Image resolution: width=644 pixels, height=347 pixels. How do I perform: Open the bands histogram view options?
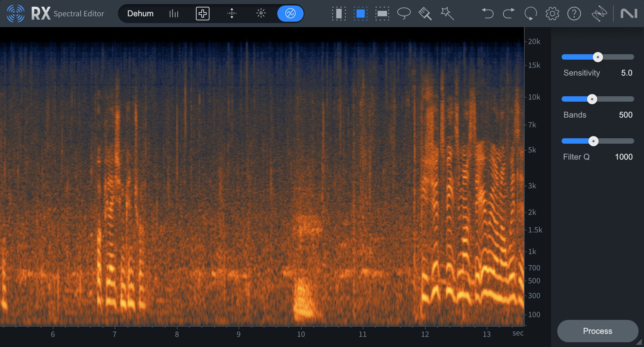[174, 14]
